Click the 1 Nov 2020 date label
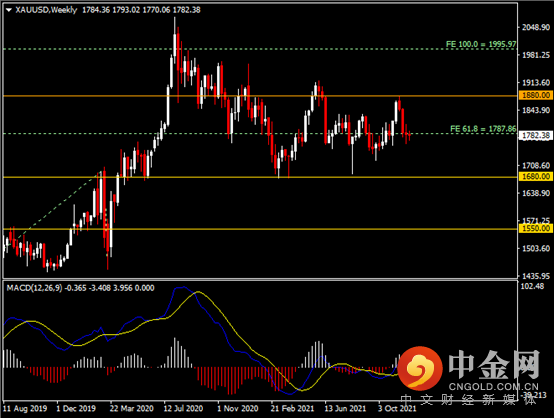 [x=237, y=409]
